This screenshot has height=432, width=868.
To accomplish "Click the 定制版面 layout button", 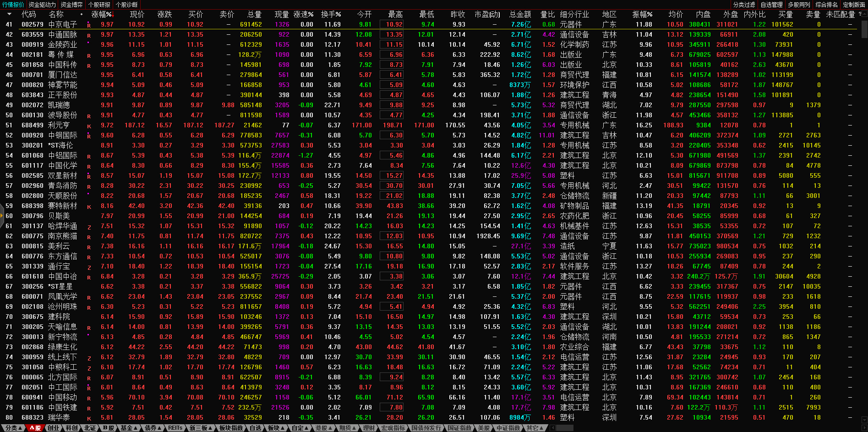I will pyautogui.click(x=854, y=5).
